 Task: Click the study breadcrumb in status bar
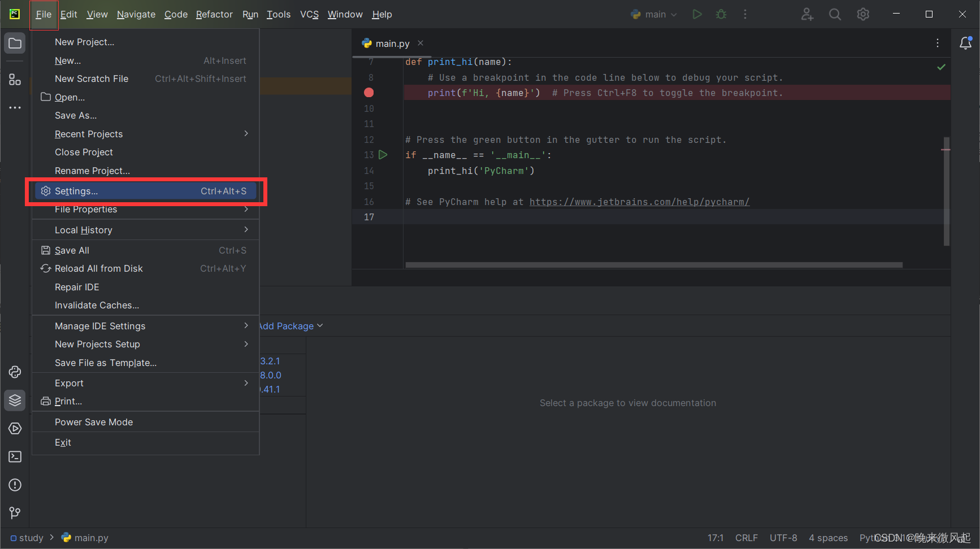(x=27, y=538)
